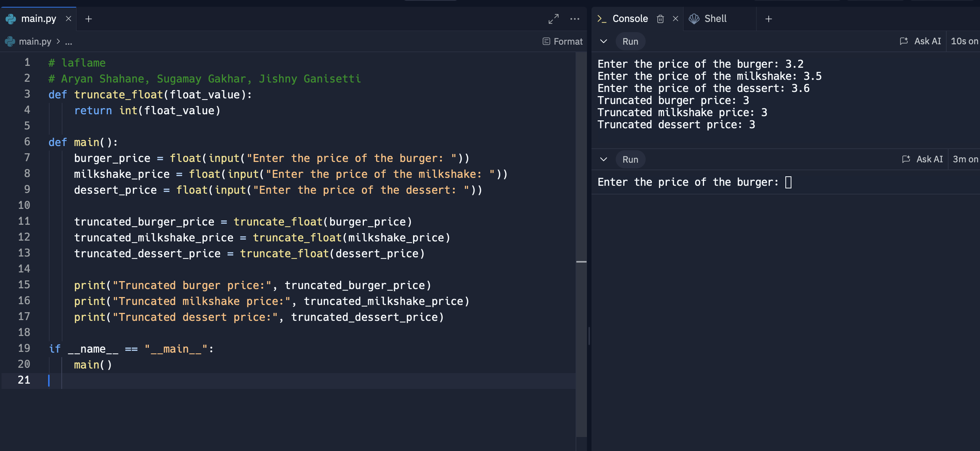Click the trash icon to clear the console
This screenshot has height=451, width=980.
click(x=660, y=19)
